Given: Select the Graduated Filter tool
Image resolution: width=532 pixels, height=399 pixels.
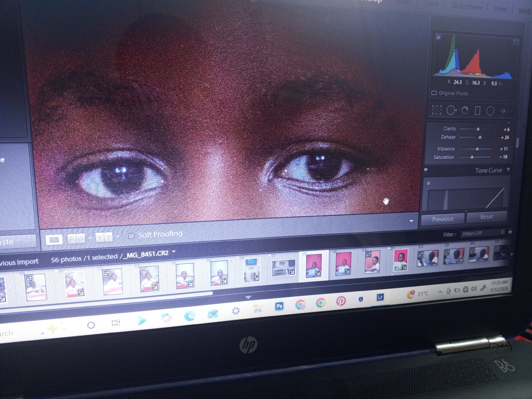Looking at the screenshot, I should (x=477, y=111).
